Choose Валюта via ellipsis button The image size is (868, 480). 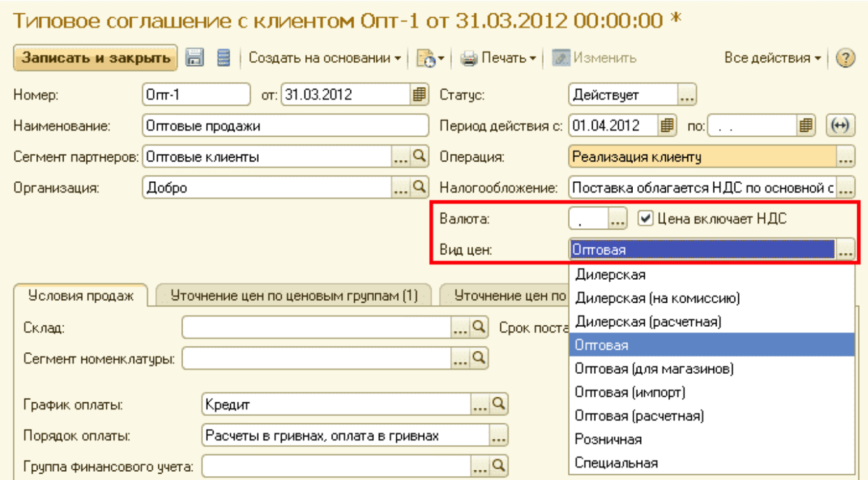[618, 219]
